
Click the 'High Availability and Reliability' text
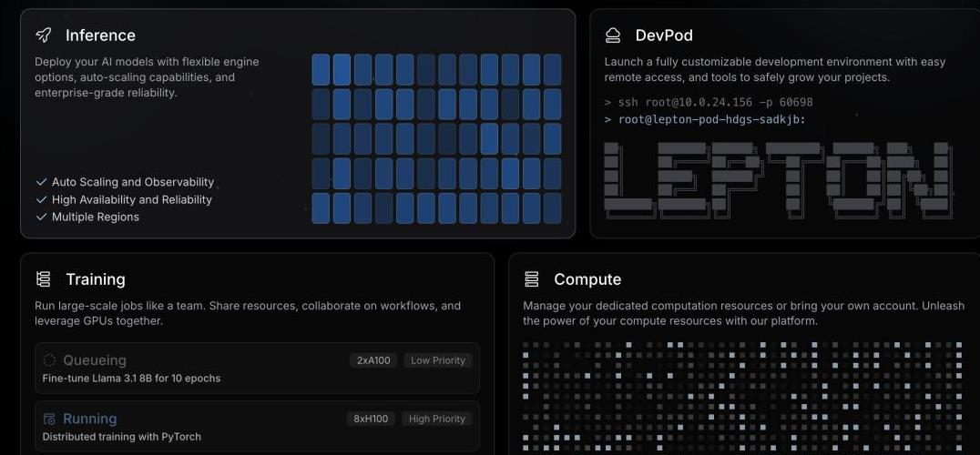click(132, 199)
